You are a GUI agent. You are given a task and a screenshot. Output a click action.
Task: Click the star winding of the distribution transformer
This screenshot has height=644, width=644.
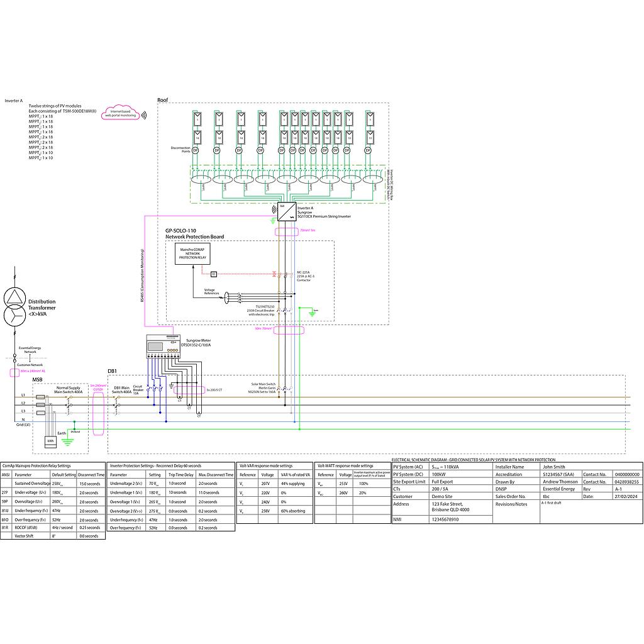14,316
